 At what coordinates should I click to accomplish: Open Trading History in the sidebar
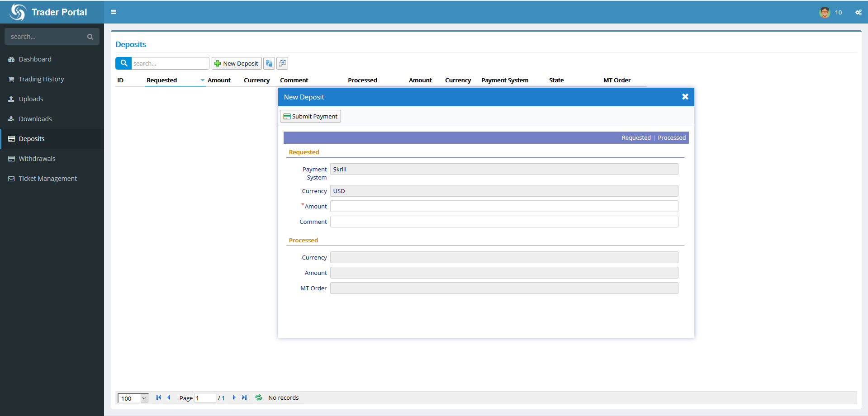[x=41, y=79]
